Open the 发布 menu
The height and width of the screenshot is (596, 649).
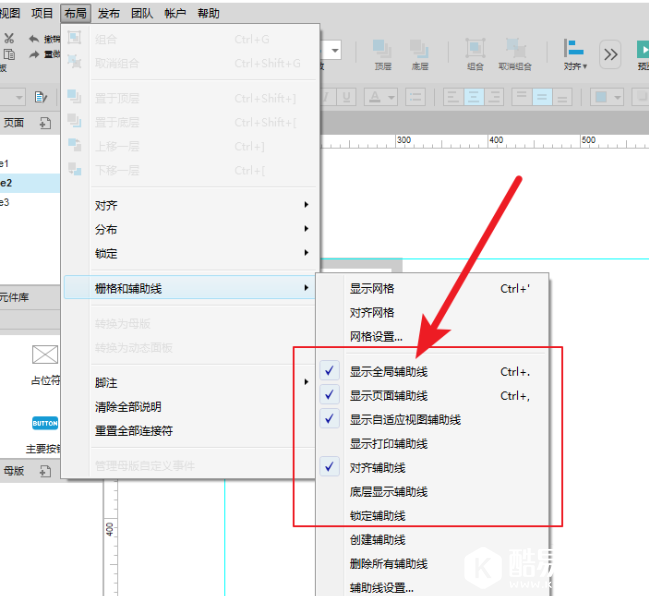click(x=108, y=13)
